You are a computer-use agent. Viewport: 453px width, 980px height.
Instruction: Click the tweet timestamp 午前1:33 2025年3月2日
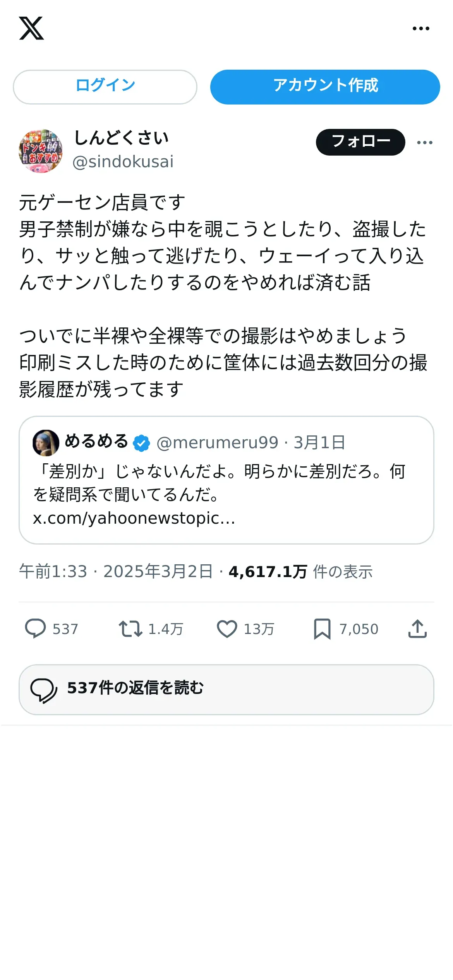click(x=116, y=572)
